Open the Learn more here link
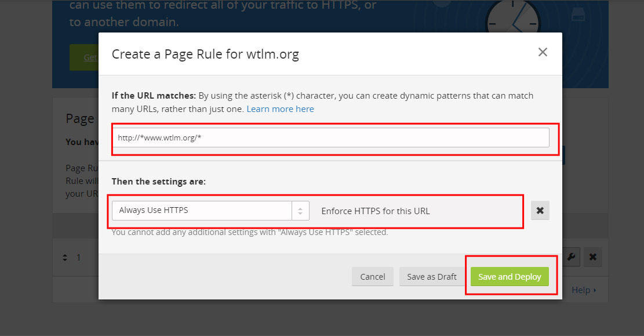Image resolution: width=644 pixels, height=336 pixels. click(x=280, y=109)
